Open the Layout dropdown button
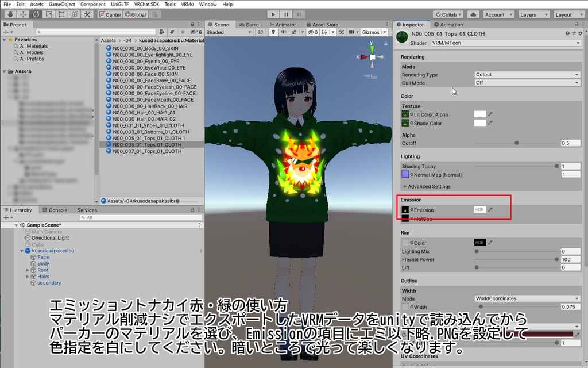Image resolution: width=588 pixels, height=368 pixels. 568,14
